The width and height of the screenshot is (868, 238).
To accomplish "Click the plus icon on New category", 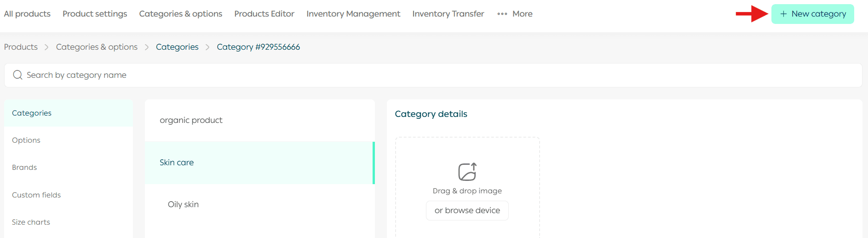I will pyautogui.click(x=783, y=14).
